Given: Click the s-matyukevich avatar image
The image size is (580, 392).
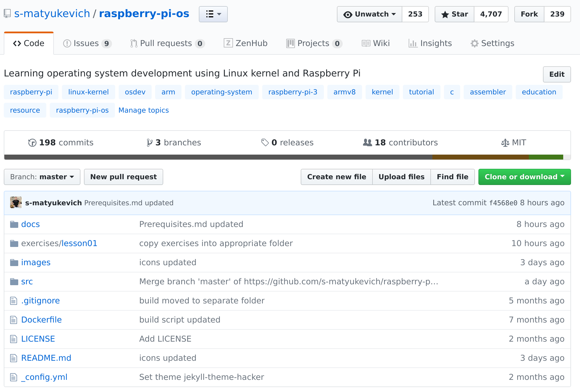Looking at the screenshot, I should [x=16, y=202].
